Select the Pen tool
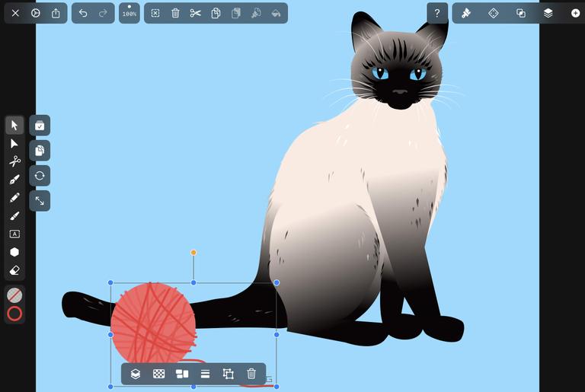The width and height of the screenshot is (585, 392). 14,180
